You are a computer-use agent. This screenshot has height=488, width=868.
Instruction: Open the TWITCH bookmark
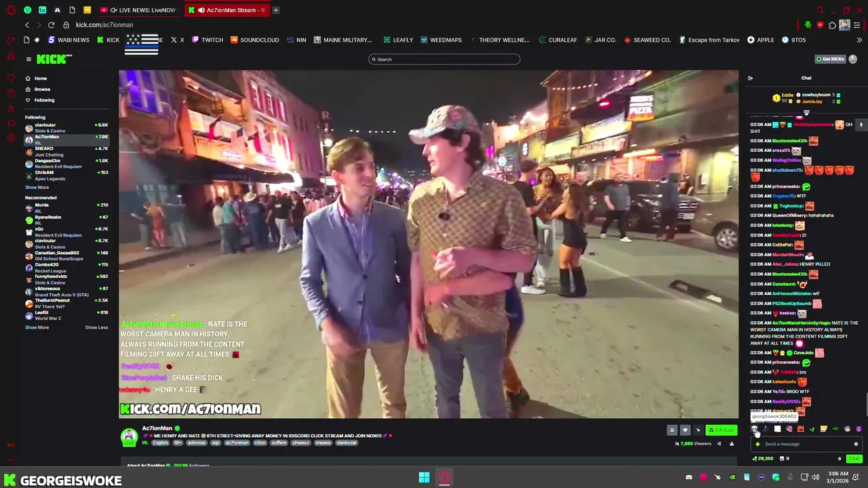[208, 40]
